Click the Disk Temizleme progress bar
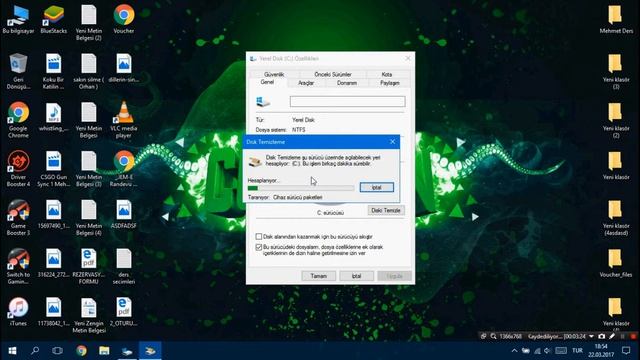Image resolution: width=640 pixels, height=360 pixels. [x=301, y=188]
